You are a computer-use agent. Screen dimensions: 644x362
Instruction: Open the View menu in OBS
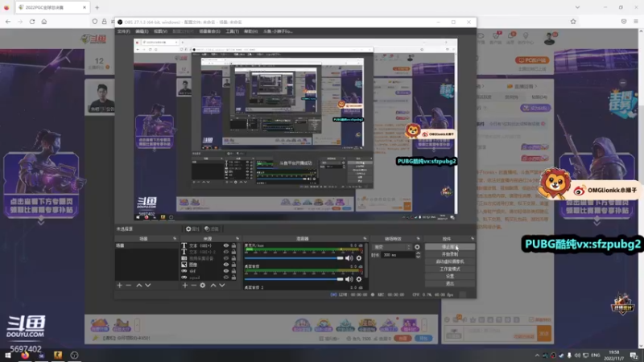click(x=160, y=31)
